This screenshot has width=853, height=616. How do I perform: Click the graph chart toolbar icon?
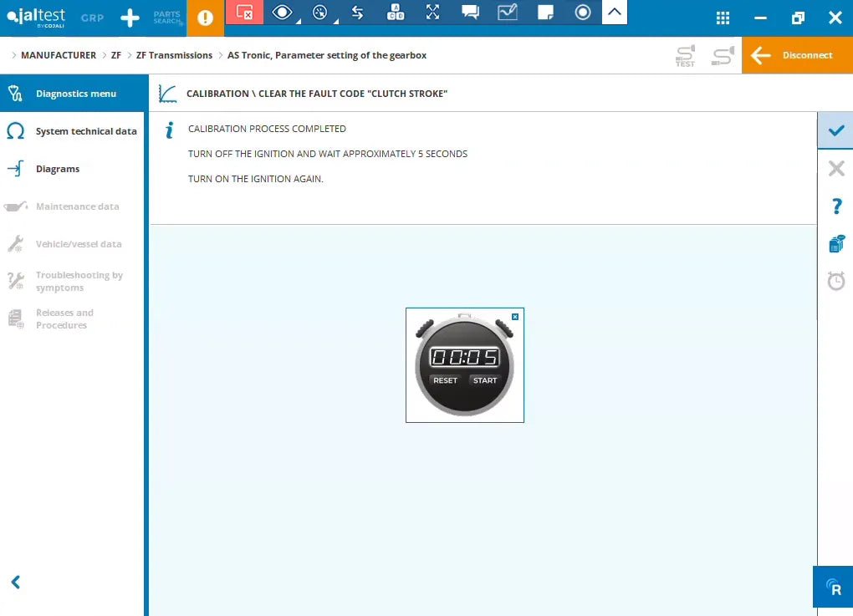[x=507, y=13]
